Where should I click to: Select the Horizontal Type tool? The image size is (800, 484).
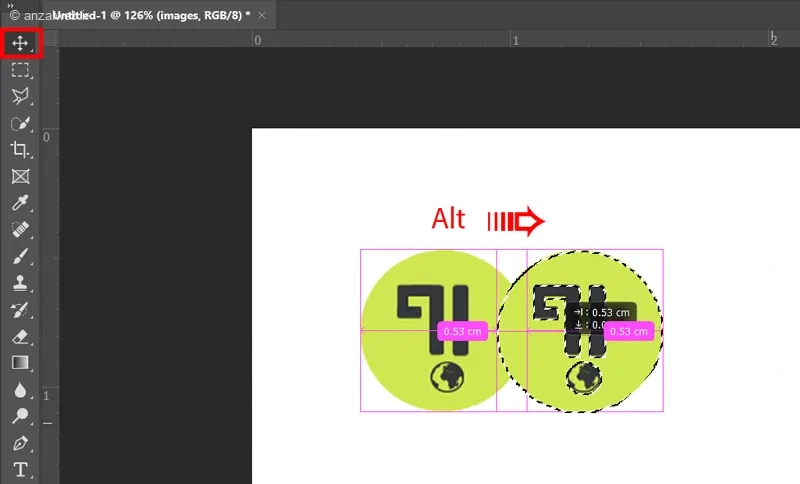pyautogui.click(x=20, y=469)
